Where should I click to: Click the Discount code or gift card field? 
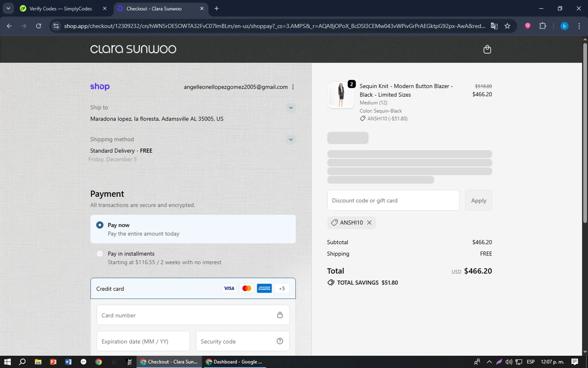[393, 200]
